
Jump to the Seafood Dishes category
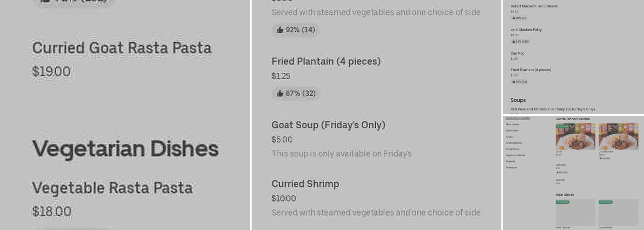point(514,143)
